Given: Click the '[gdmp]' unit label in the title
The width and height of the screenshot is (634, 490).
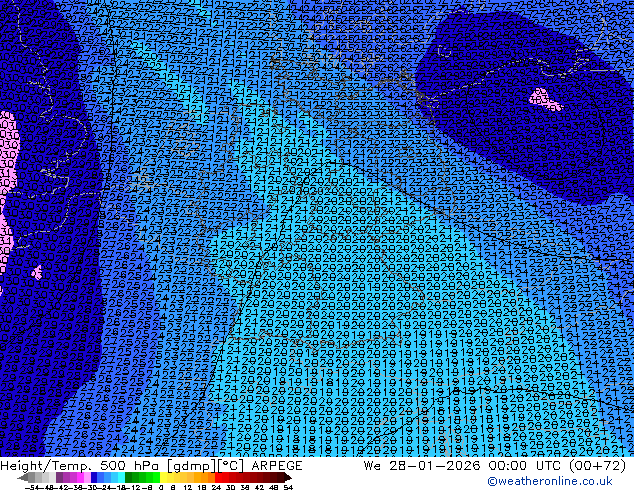Looking at the screenshot, I should (192, 466).
